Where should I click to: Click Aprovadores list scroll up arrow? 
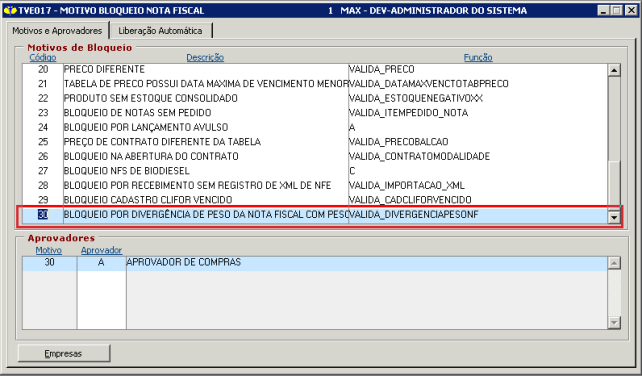[x=614, y=263]
